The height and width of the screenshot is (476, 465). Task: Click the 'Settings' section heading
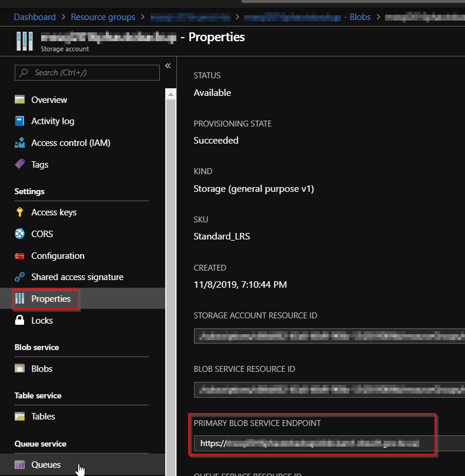[x=29, y=191]
